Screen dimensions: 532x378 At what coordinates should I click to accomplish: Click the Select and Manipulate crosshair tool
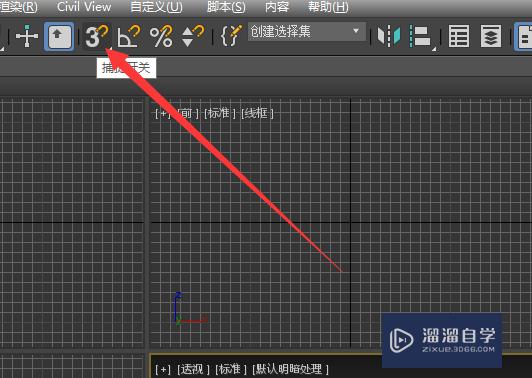27,36
